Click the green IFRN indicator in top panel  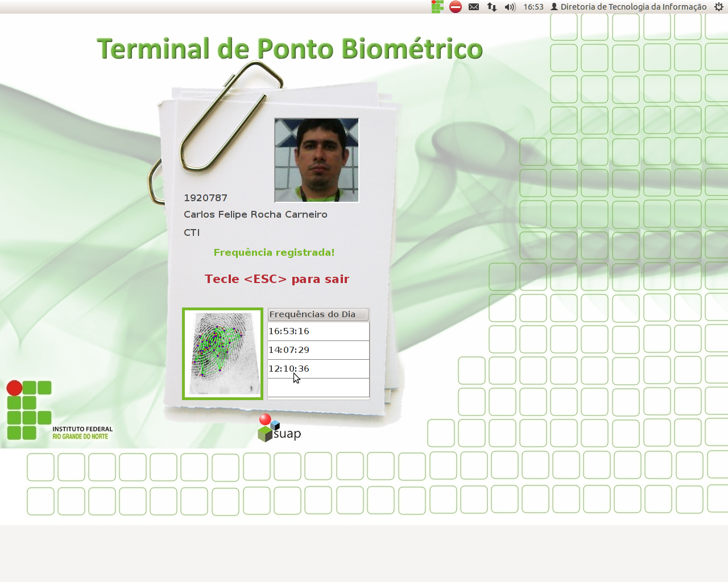pyautogui.click(x=437, y=7)
